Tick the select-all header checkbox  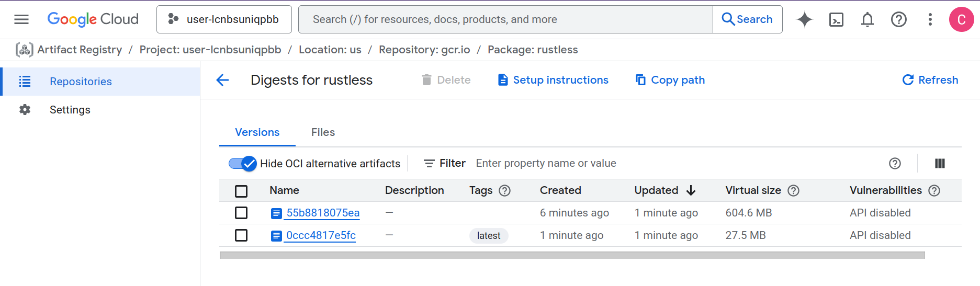pyautogui.click(x=241, y=191)
